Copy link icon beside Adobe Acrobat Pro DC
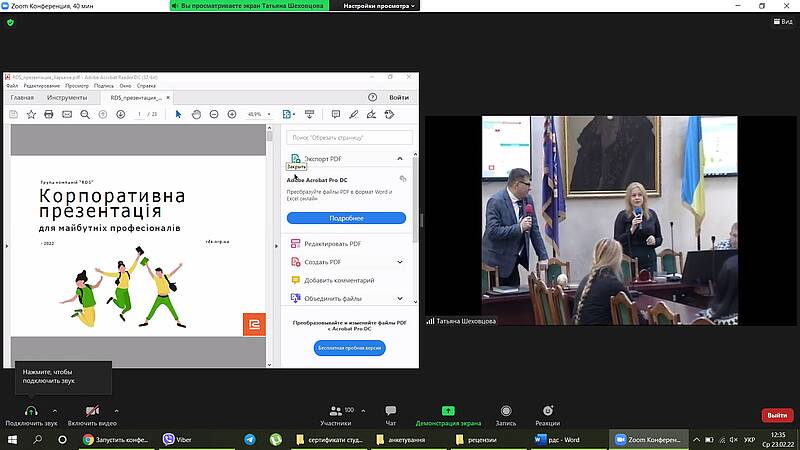Viewport: 800px width, 450px height. coord(403,179)
